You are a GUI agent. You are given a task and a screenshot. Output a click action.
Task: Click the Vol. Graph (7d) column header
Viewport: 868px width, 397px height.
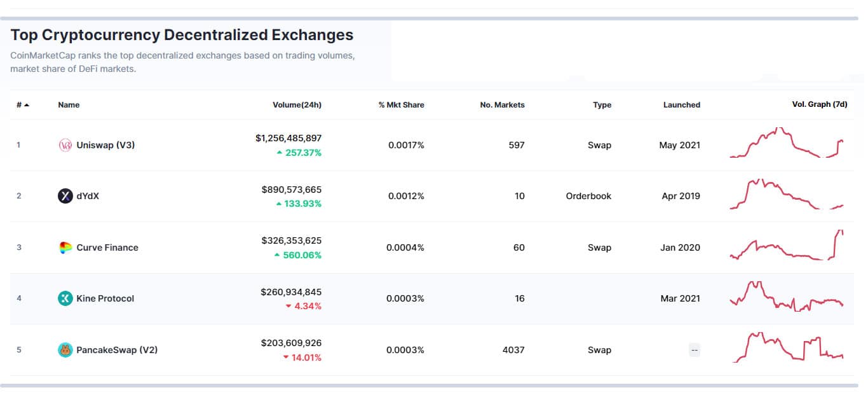click(819, 104)
